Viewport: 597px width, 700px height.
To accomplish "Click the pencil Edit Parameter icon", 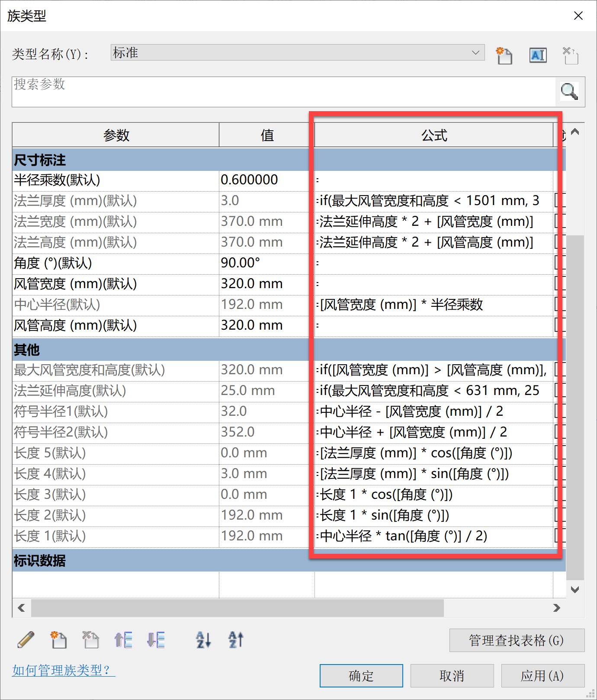I will (26, 639).
